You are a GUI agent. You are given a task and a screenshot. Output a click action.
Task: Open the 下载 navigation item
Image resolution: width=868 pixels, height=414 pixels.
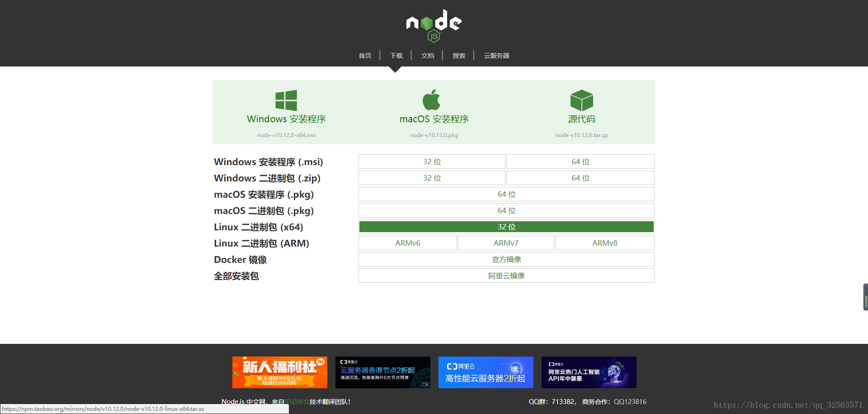coord(396,56)
